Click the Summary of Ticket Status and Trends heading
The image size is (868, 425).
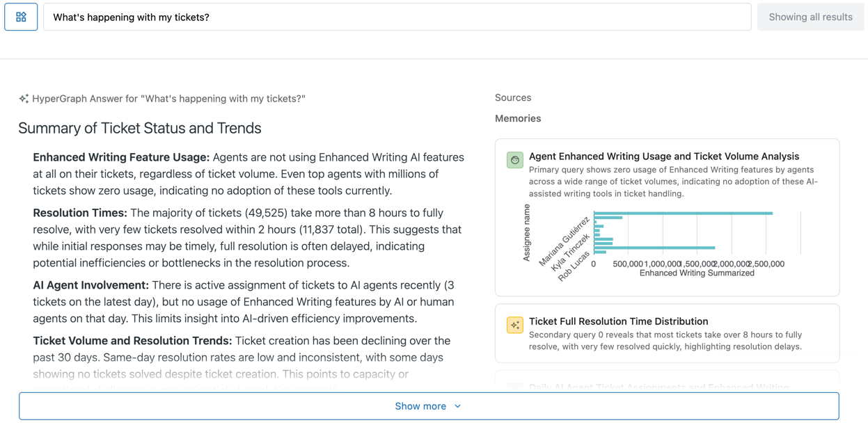point(139,128)
